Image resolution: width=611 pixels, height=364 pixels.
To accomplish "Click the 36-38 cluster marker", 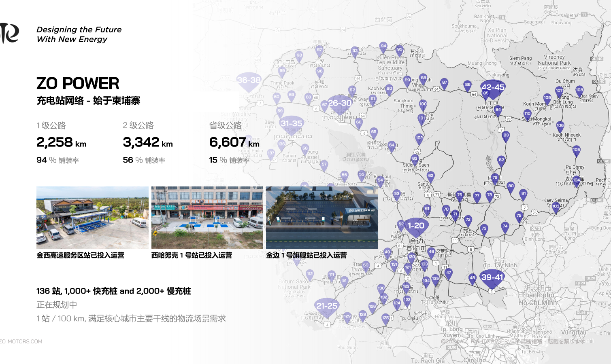I will click(x=249, y=82).
